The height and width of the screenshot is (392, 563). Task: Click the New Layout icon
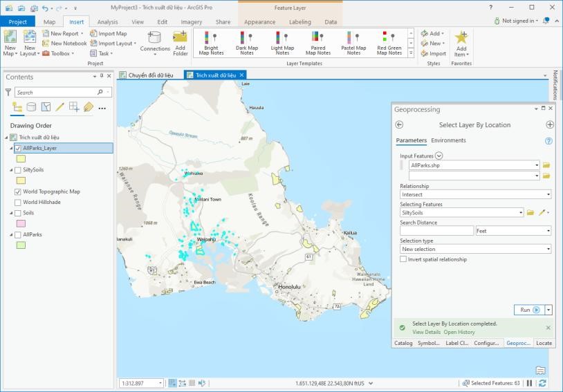coord(30,37)
